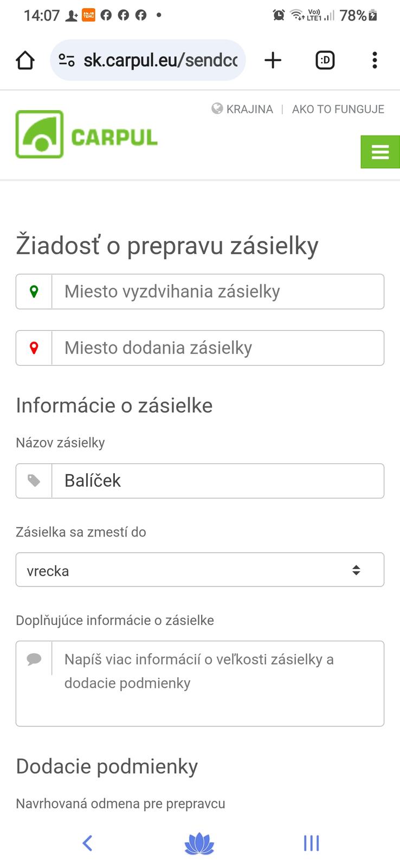Open the AKO TO FUNGUJE link
This screenshot has width=400, height=868.
coord(338,109)
